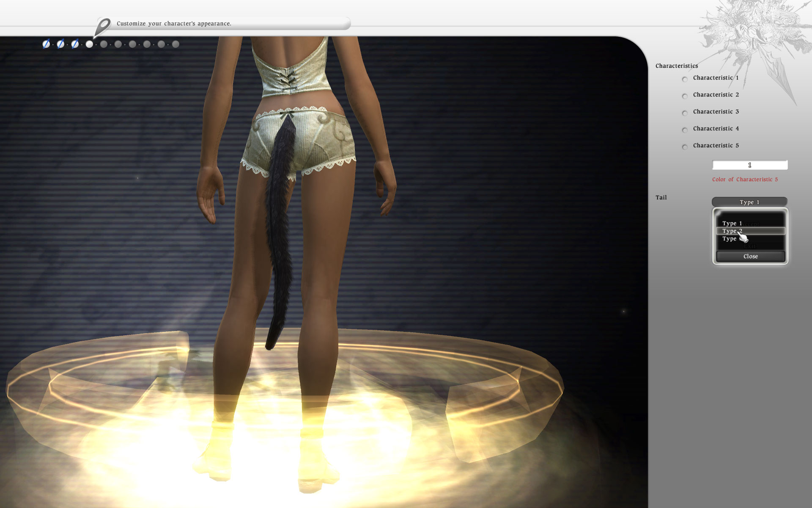The image size is (812, 508).
Task: Select the Characteristic 2 radio button
Action: [685, 96]
